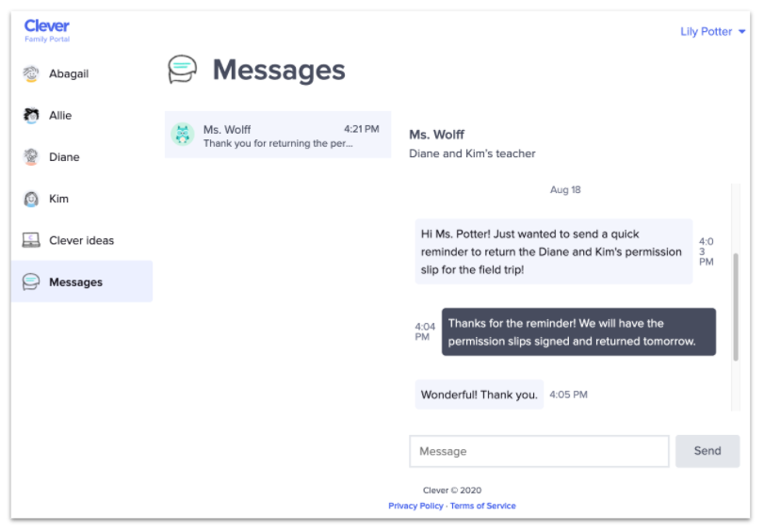Image resolution: width=764 pixels, height=532 pixels.
Task: Open the Clever ideas sidebar item
Action: point(81,240)
